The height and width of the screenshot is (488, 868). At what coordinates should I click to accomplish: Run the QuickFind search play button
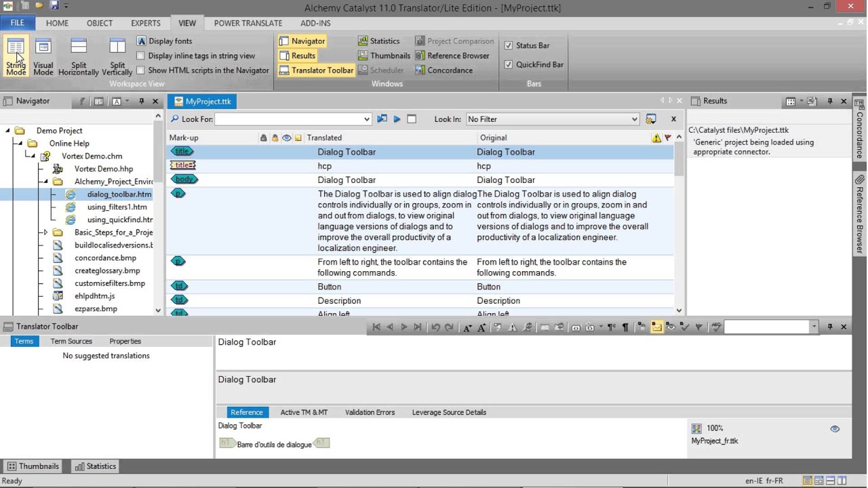pos(397,119)
